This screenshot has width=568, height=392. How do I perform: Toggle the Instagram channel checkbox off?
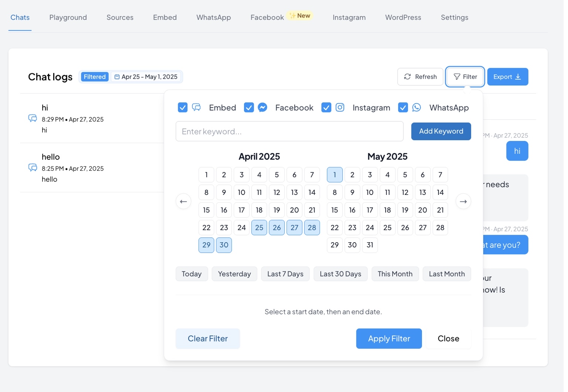click(327, 108)
